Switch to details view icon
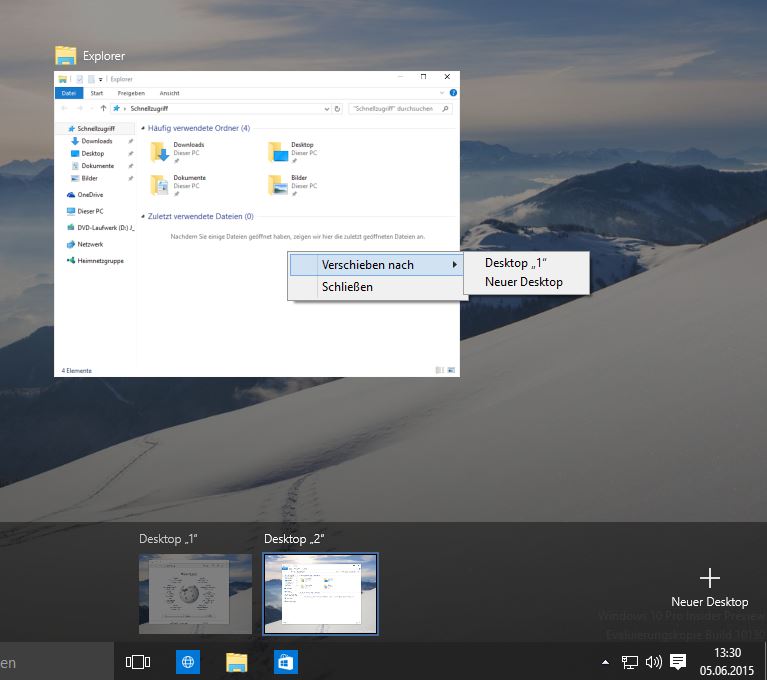The width and height of the screenshot is (767, 680). pos(439,370)
